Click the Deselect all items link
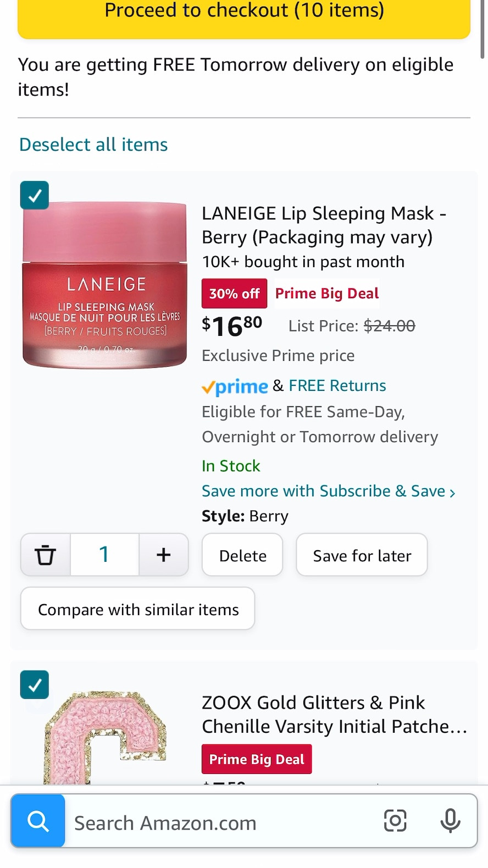 click(93, 144)
